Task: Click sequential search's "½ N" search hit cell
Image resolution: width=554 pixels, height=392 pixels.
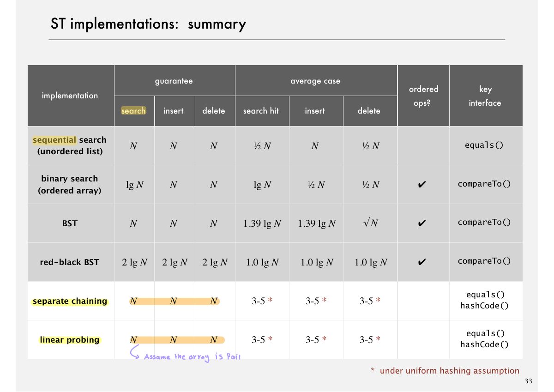Action: point(261,146)
